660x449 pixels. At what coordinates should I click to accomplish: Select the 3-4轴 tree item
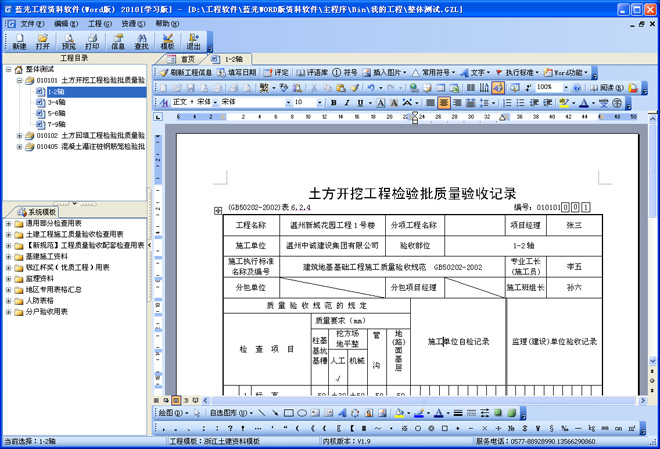(56, 102)
